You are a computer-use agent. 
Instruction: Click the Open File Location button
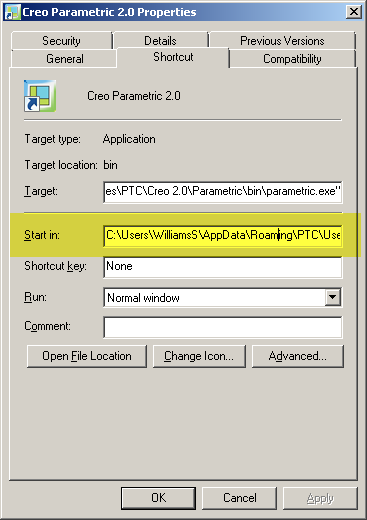pyautogui.click(x=87, y=356)
